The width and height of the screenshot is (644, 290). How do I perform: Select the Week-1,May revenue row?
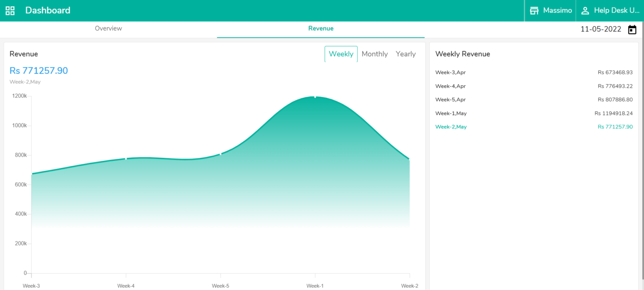(534, 113)
